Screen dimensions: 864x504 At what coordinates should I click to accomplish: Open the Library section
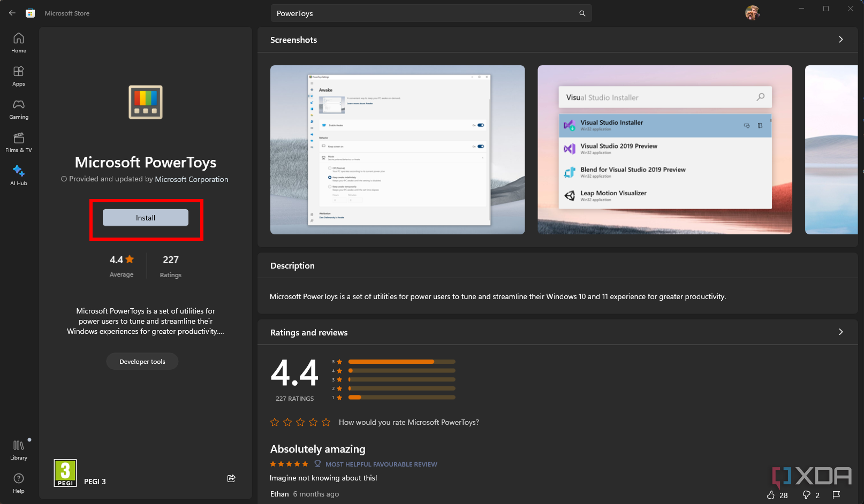pos(19,450)
